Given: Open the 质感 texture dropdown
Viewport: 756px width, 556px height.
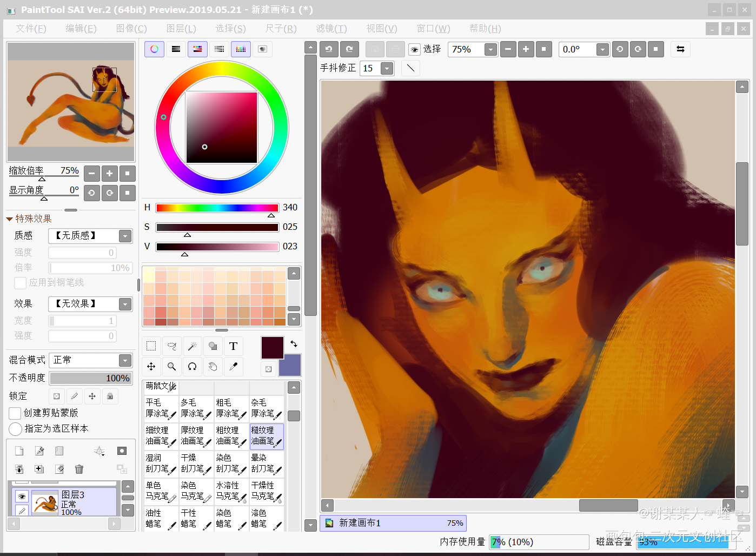Looking at the screenshot, I should click(125, 236).
